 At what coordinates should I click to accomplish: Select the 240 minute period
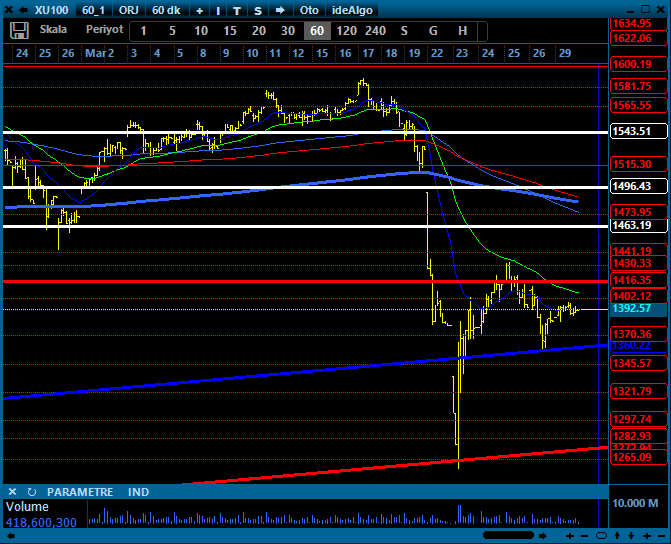pos(375,31)
